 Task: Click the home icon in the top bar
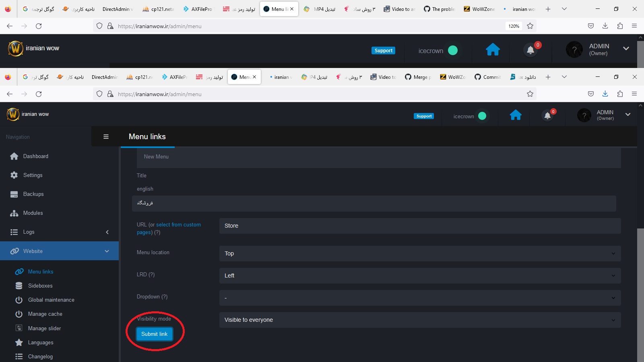(x=516, y=115)
